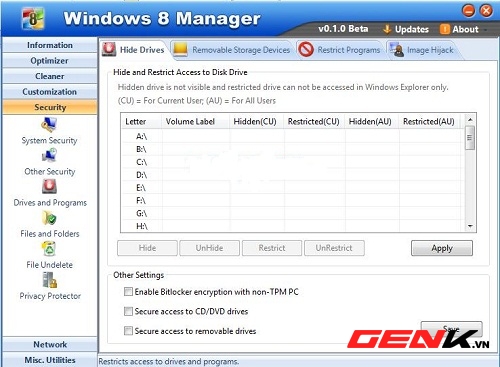Click the Restrict Programs prohibited icon
Image resolution: width=500 pixels, height=367 pixels.
point(306,49)
